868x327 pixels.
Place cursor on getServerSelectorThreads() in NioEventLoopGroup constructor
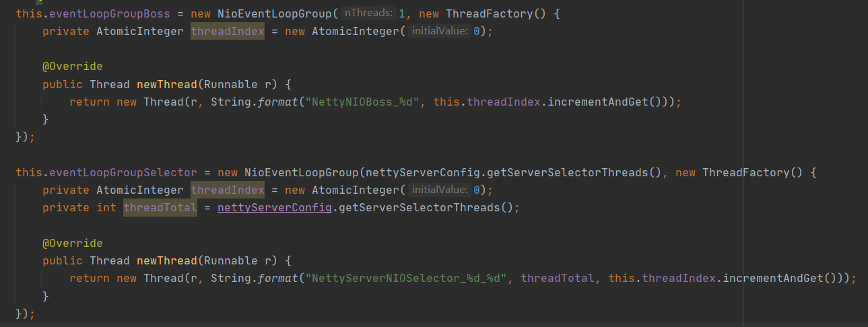[x=574, y=173]
